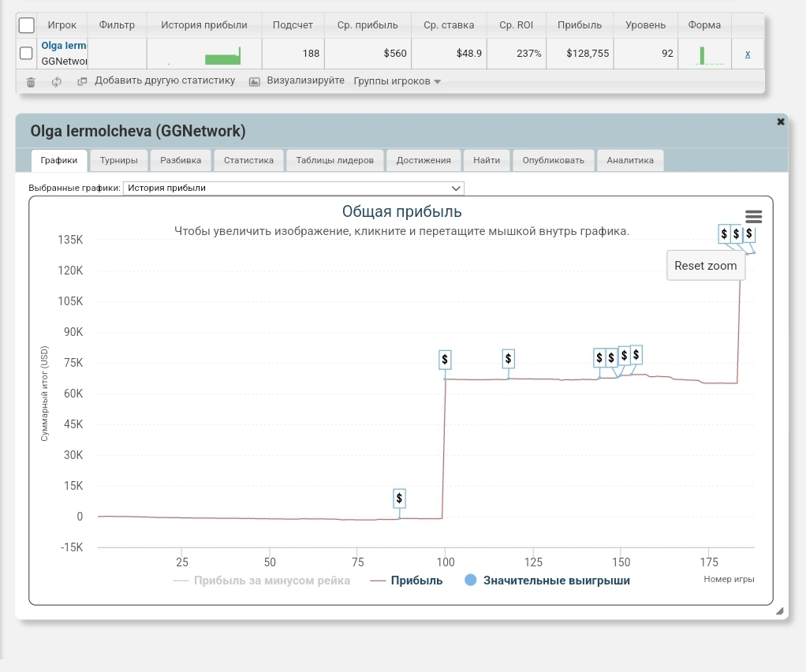This screenshot has width=806, height=672.
Task: Remove player row with x link
Action: [x=748, y=54]
